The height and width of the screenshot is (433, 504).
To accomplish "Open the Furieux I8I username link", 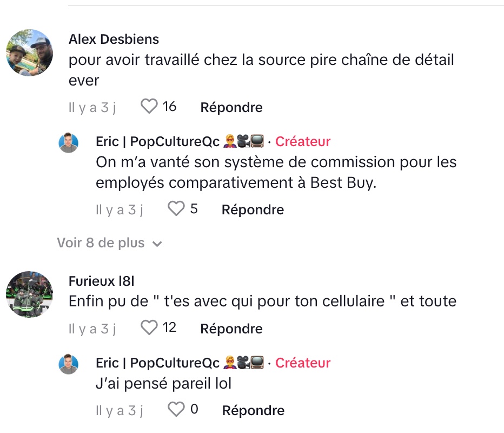I will tap(101, 281).
